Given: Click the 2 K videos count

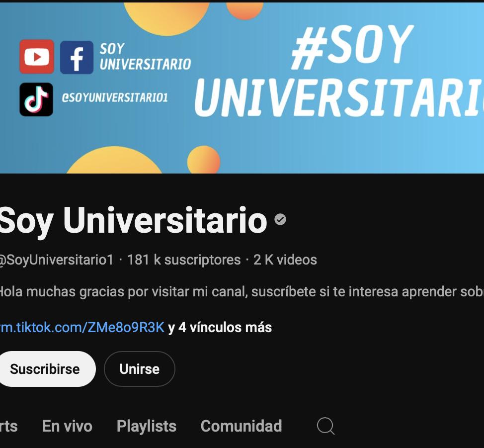Looking at the screenshot, I should pyautogui.click(x=285, y=260).
